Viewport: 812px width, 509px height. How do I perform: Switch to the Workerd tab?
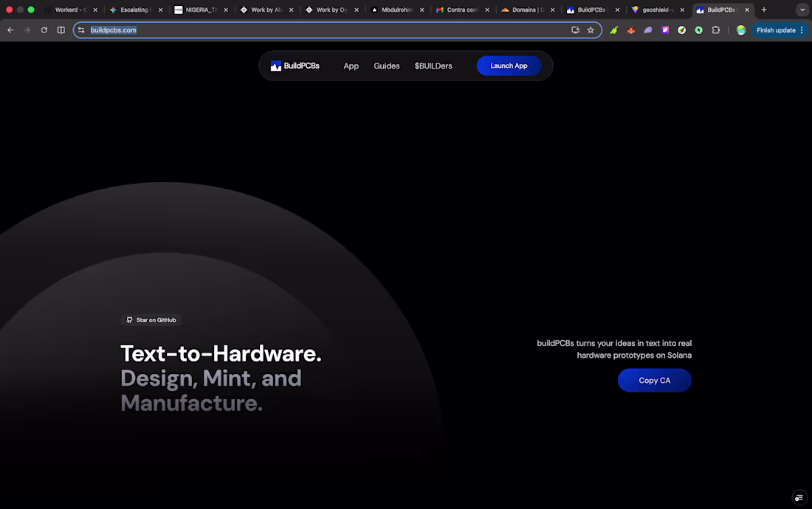tap(71, 10)
